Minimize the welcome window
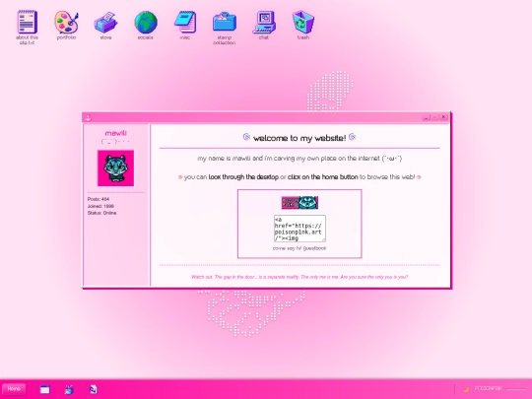The image size is (532, 399). (427, 117)
